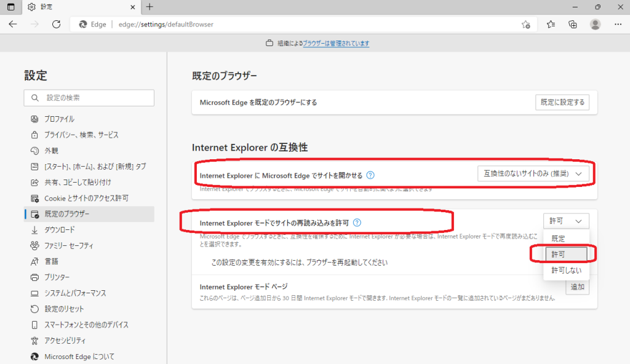The height and width of the screenshot is (364, 630).
Task: Choose 許可しない from dropdown list
Action: (x=566, y=271)
